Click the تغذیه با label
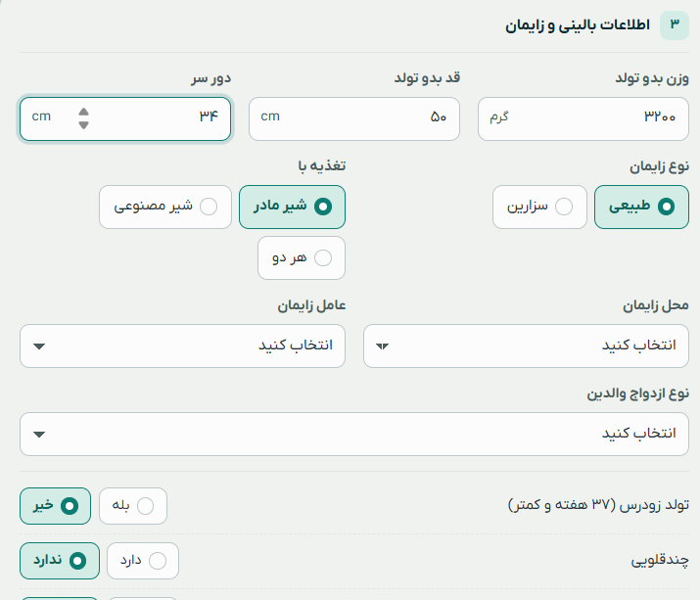This screenshot has width=700, height=600. pos(322,165)
